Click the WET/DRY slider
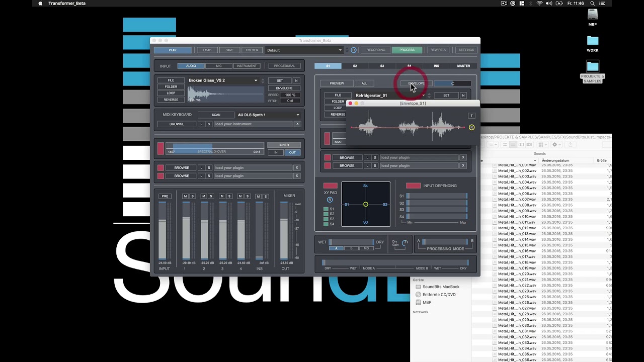The height and width of the screenshot is (362, 644). point(351,242)
